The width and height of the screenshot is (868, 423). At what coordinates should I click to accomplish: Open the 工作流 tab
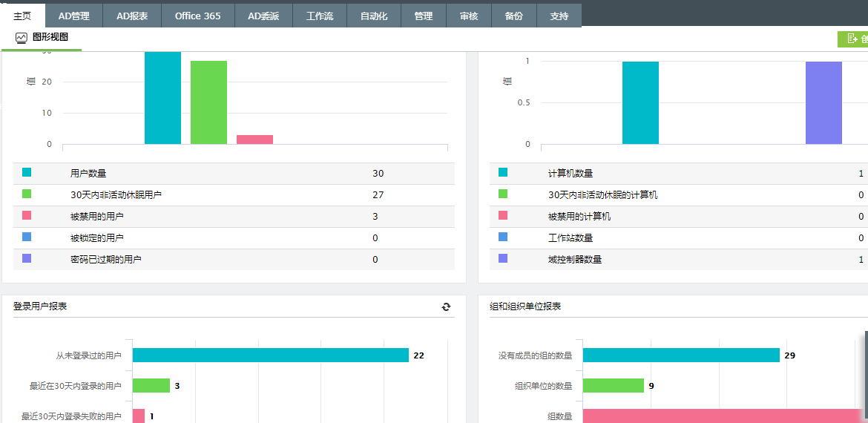pyautogui.click(x=320, y=16)
